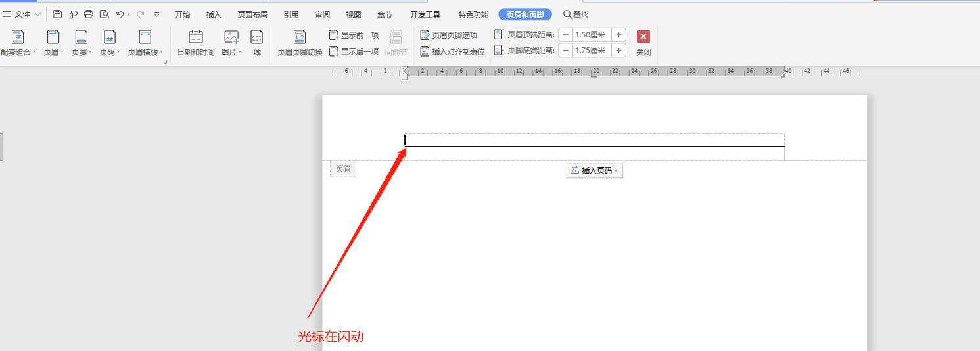Increase 页脚底端距离 with plus button
Viewport: 980px width, 351px height.
[618, 51]
